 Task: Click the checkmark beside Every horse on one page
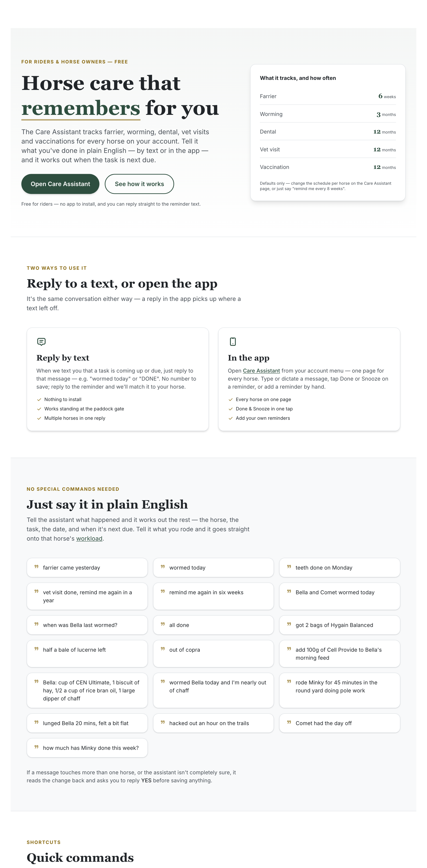[231, 400]
